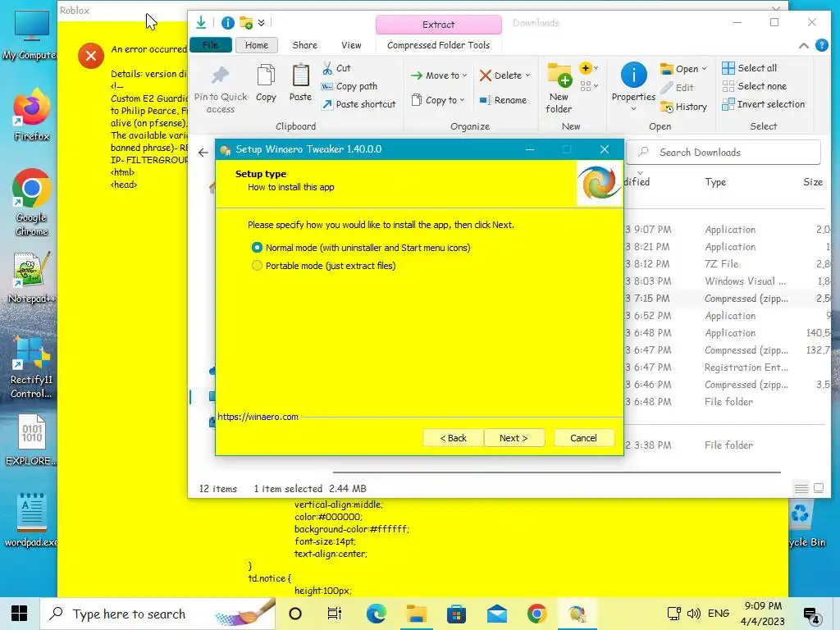Open Notepad++ desktop shortcut
The width and height of the screenshot is (840, 630).
32,277
